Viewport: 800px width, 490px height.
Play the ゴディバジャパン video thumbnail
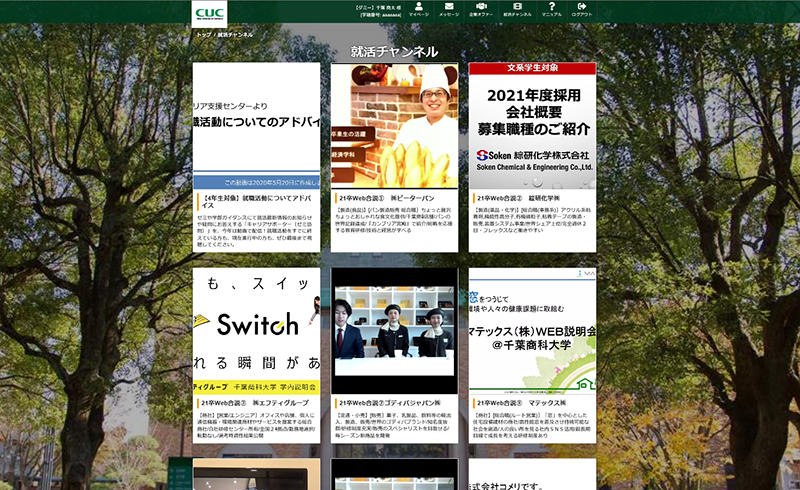[394, 330]
